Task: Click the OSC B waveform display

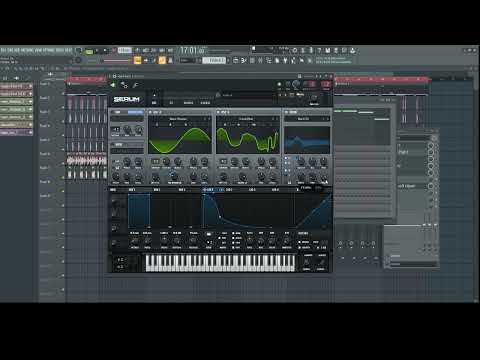Action: pyautogui.click(x=248, y=138)
